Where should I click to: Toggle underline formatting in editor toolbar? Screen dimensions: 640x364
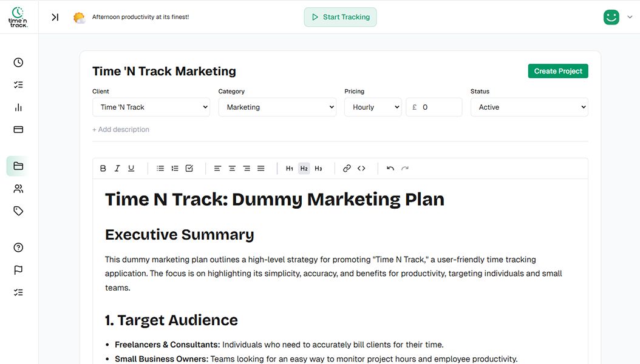click(131, 168)
